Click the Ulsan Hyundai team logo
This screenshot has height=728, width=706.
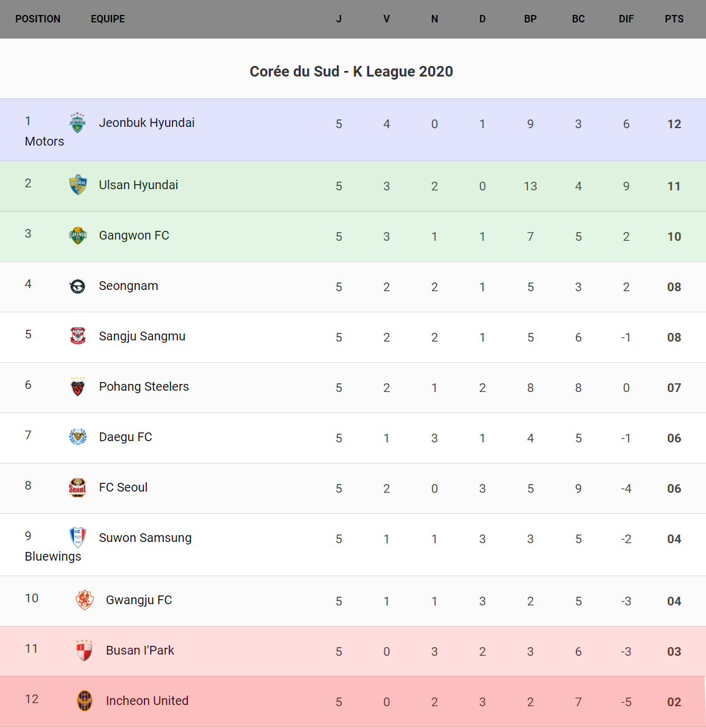[77, 185]
